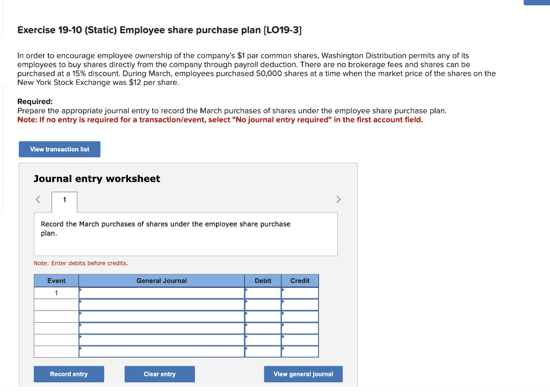
Task: Click the Record entry button
Action: (x=69, y=374)
